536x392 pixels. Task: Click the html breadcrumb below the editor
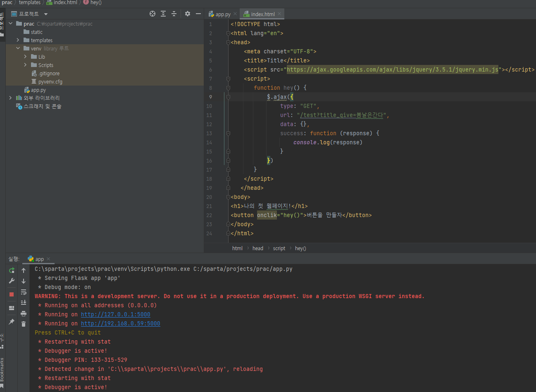237,249
